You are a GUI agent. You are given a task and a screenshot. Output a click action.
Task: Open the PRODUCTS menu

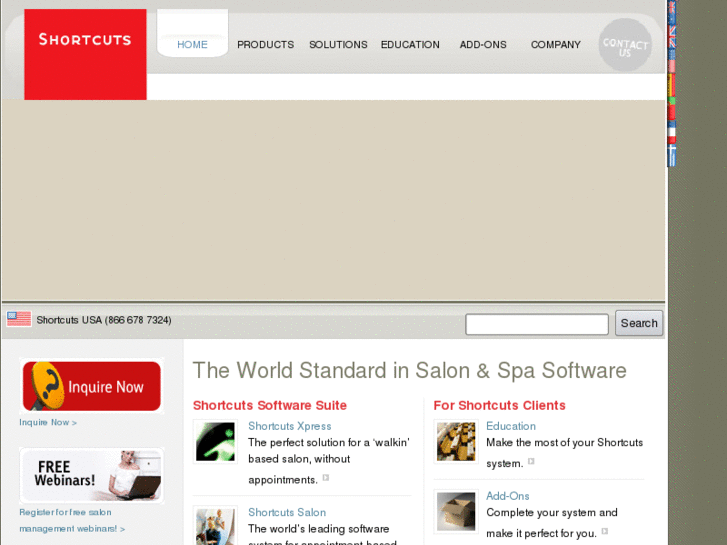(266, 45)
